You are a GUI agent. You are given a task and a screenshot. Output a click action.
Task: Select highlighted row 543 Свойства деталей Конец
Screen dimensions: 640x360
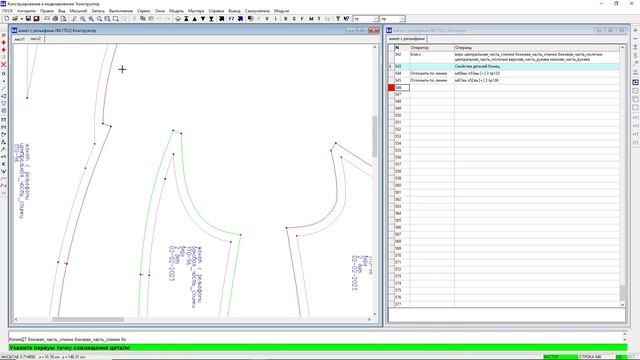(x=506, y=66)
